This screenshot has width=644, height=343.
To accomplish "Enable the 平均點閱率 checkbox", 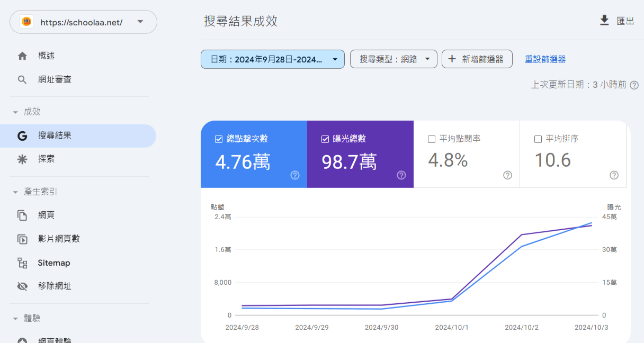I will (432, 139).
